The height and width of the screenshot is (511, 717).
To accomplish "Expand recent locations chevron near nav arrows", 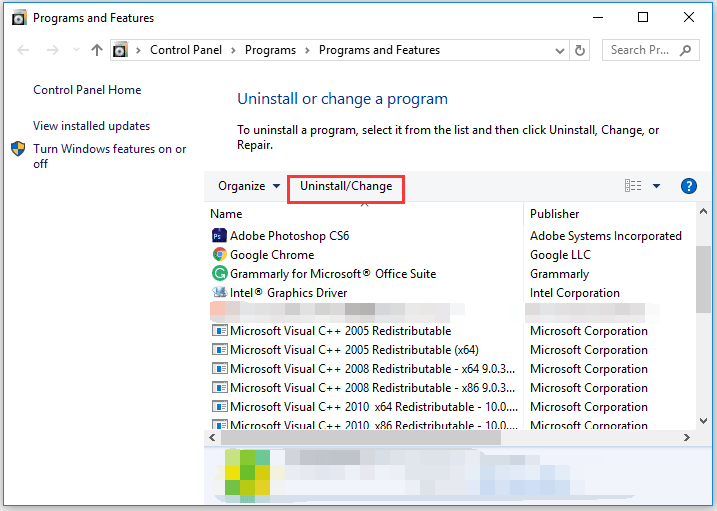I will click(76, 49).
